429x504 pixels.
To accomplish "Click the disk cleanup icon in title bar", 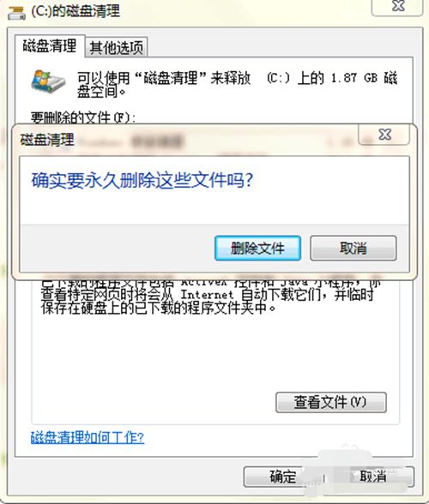I will [x=16, y=13].
